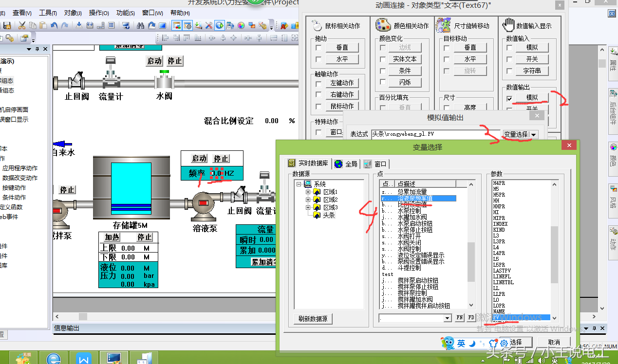Click the 系统 computer icon in the data source tree
Screen dimensions: 618x364
pos(307,184)
